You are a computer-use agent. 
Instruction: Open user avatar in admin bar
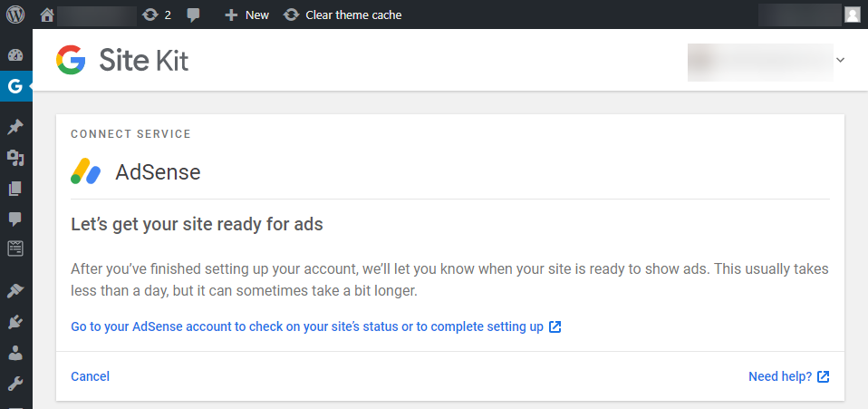(853, 15)
